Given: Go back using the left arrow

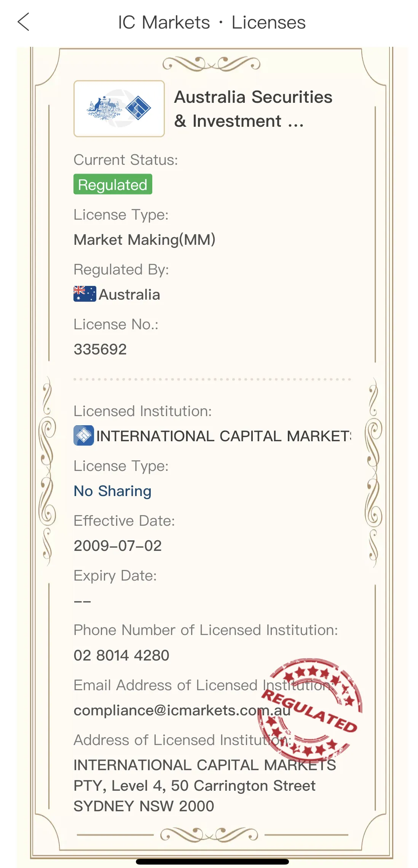Looking at the screenshot, I should [x=24, y=22].
